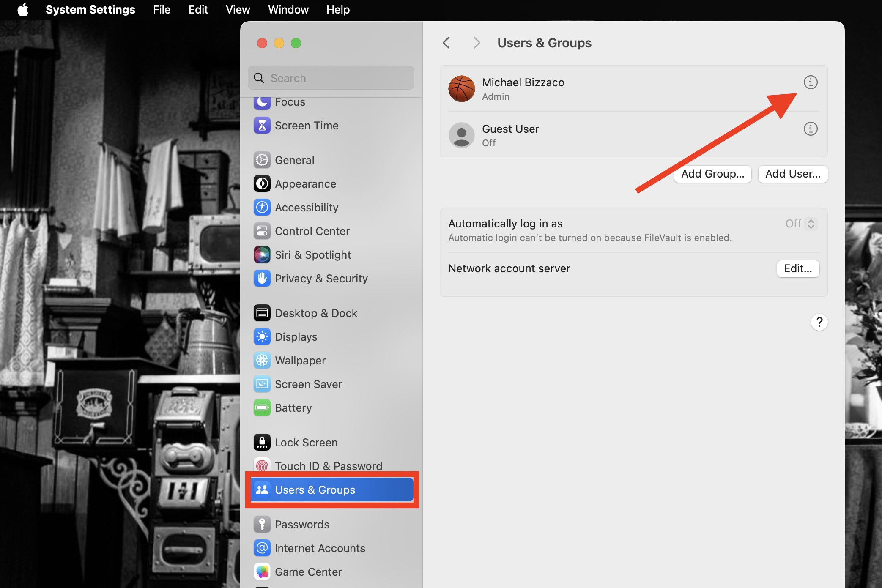Open the Help menu

coord(338,9)
